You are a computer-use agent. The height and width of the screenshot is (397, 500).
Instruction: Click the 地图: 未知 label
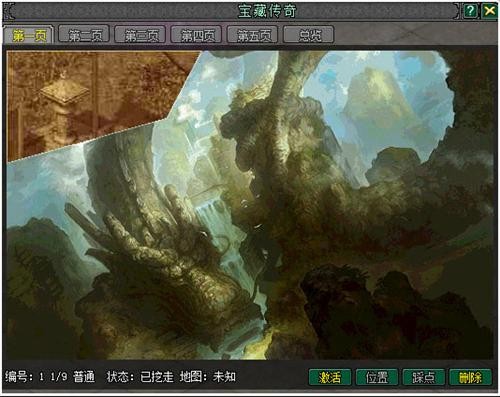pyautogui.click(x=208, y=377)
